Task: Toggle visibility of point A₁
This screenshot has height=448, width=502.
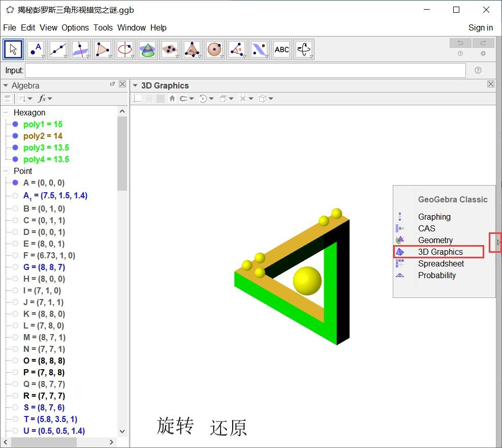Action: click(15, 196)
